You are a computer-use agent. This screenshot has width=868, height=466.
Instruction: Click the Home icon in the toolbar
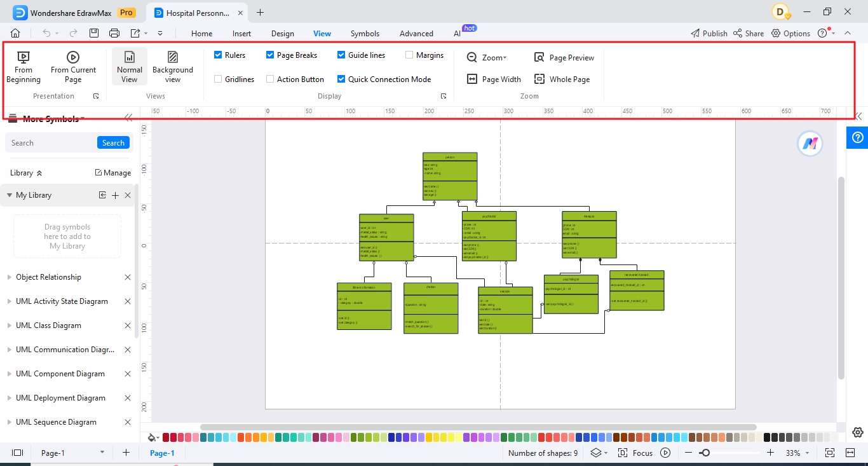point(15,33)
